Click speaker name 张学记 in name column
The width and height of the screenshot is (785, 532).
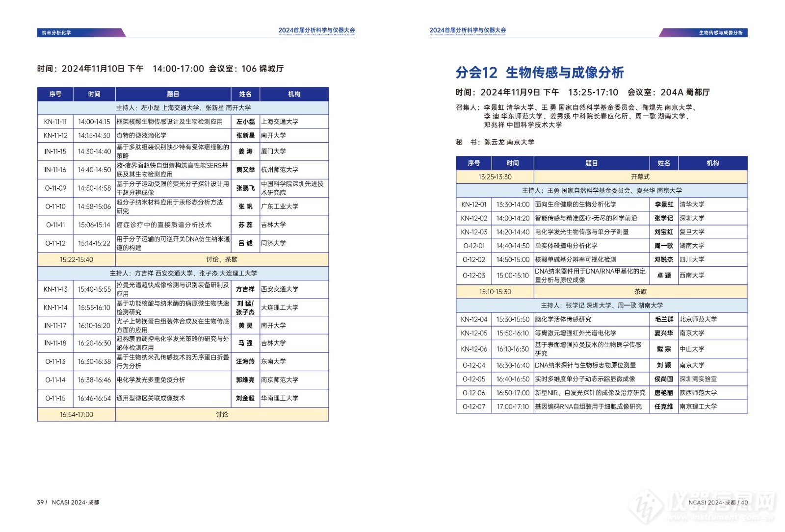(x=664, y=218)
